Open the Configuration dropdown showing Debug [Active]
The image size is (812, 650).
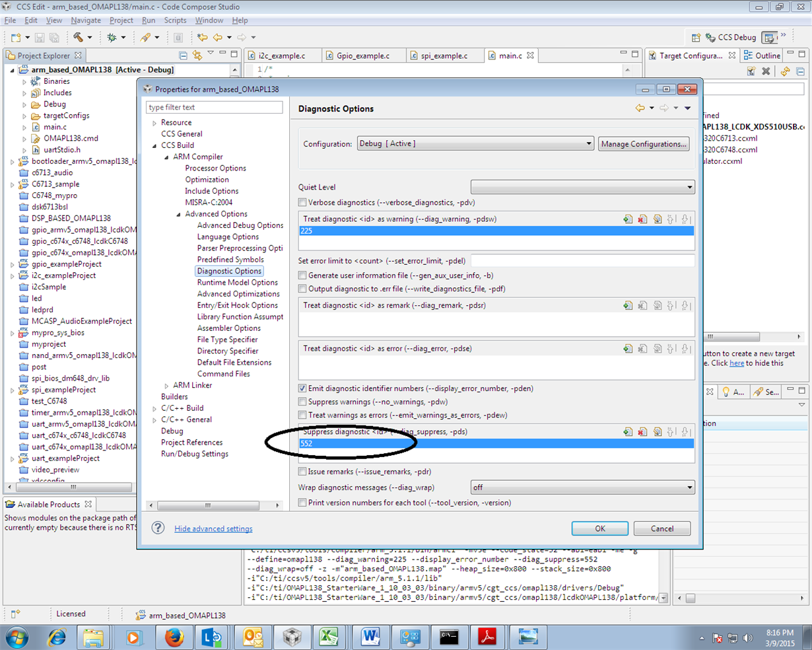click(x=475, y=143)
